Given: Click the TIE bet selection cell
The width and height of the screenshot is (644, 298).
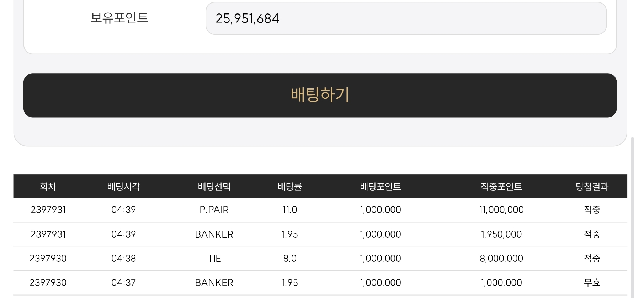Looking at the screenshot, I should tap(214, 259).
